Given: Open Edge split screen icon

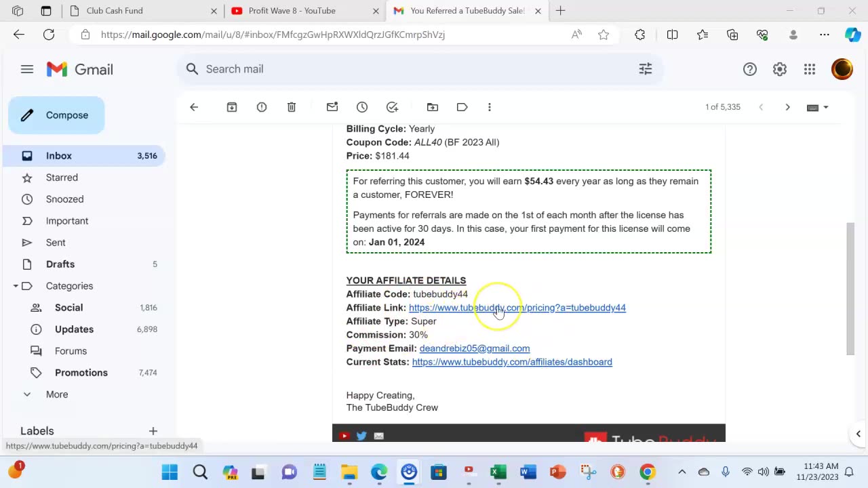Looking at the screenshot, I should (x=673, y=35).
